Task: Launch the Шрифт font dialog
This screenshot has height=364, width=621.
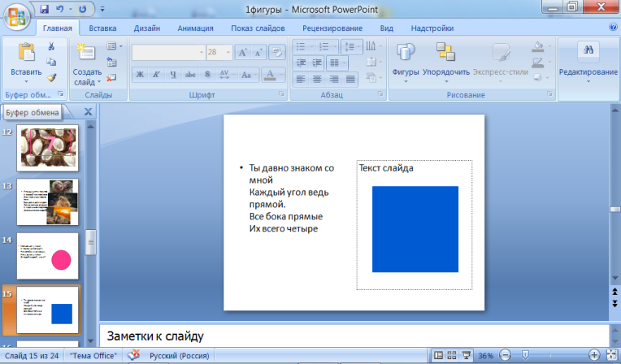Action: pos(281,94)
